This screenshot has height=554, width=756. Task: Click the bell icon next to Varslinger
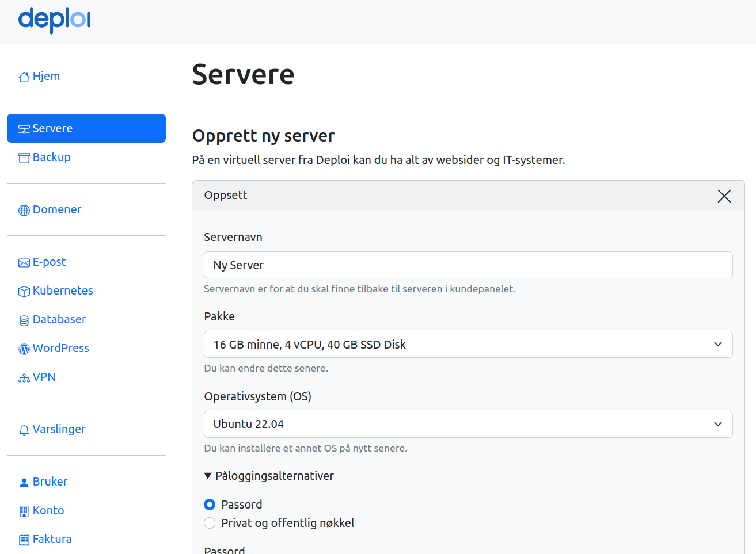(x=24, y=429)
